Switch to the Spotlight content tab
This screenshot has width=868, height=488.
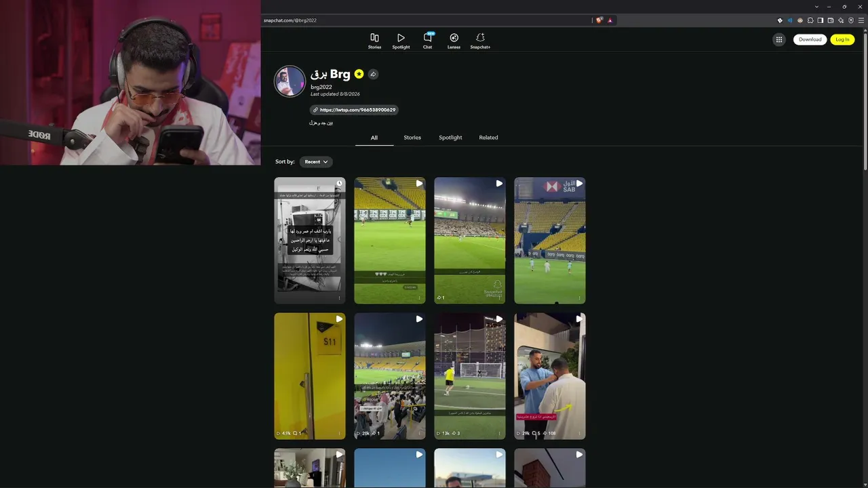click(x=450, y=138)
